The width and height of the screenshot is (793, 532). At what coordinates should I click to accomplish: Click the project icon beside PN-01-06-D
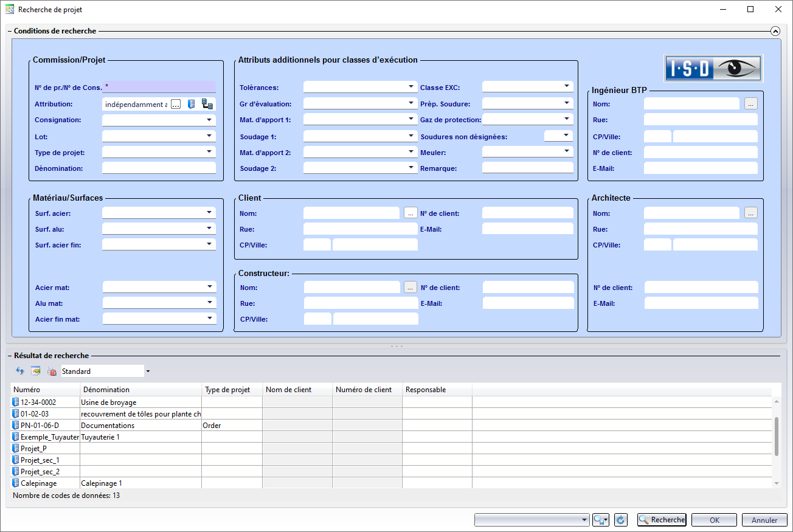tap(16, 425)
